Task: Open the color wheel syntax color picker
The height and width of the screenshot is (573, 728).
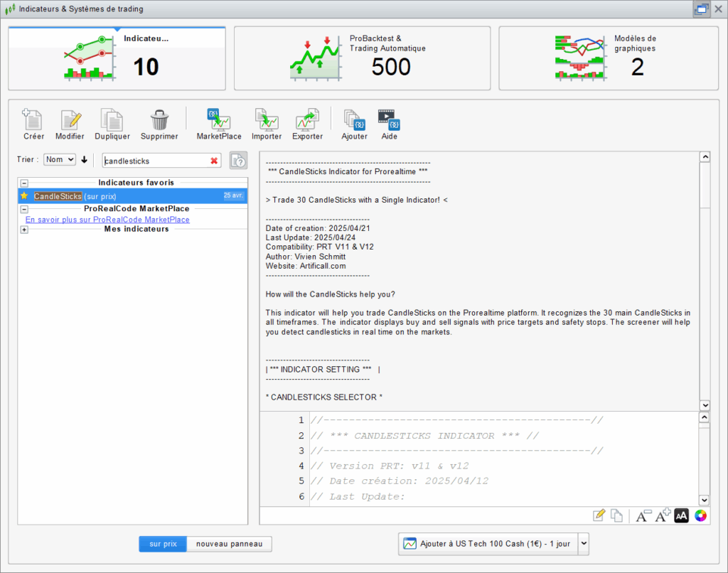Action: (x=701, y=516)
